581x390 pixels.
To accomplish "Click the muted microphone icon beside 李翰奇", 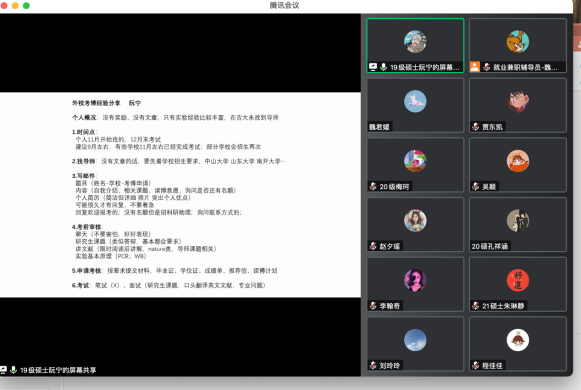I will 373,306.
